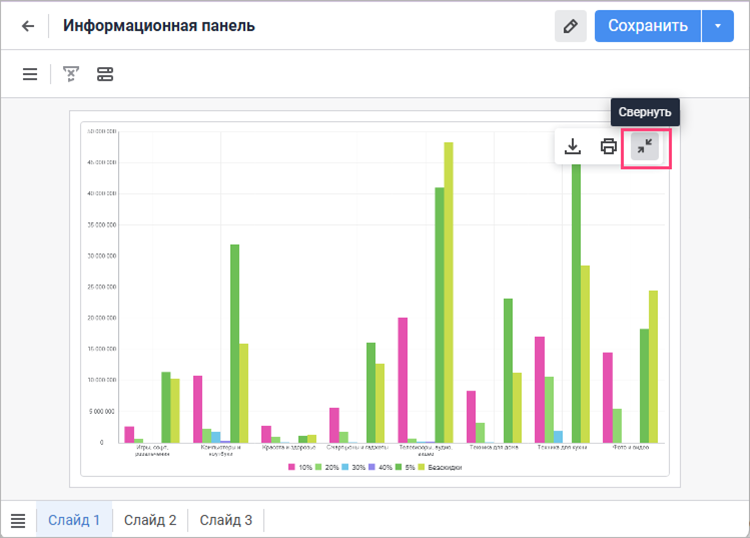Toggle the Без скидки legend entry
Image resolution: width=750 pixels, height=538 pixels.
438,467
